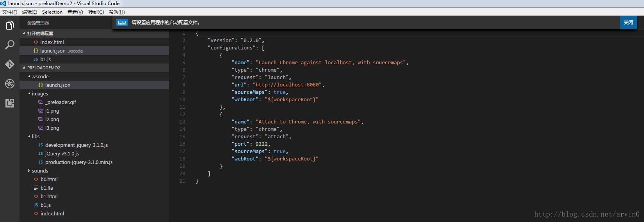The height and width of the screenshot is (222, 644).
Task: Follow the http://localhost:8080 link in editor
Action: (287, 85)
